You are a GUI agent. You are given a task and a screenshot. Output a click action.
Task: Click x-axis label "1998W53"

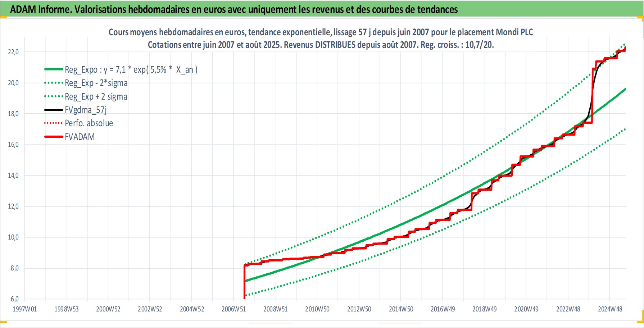click(x=66, y=309)
